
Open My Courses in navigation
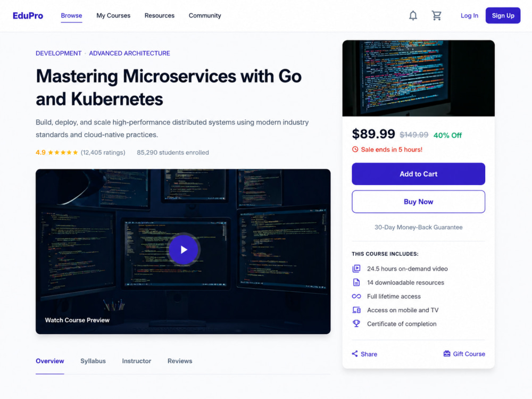tap(113, 15)
